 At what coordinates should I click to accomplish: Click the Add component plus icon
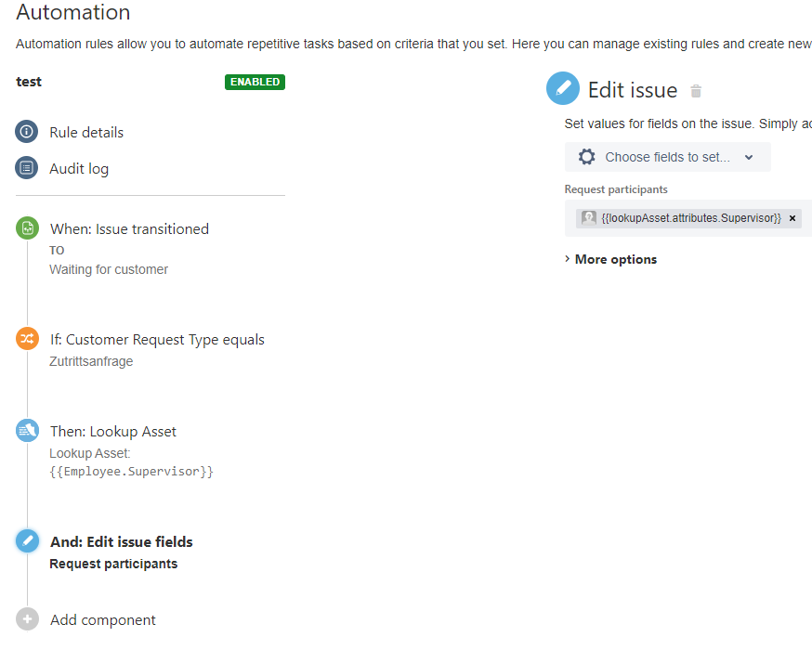coord(27,619)
